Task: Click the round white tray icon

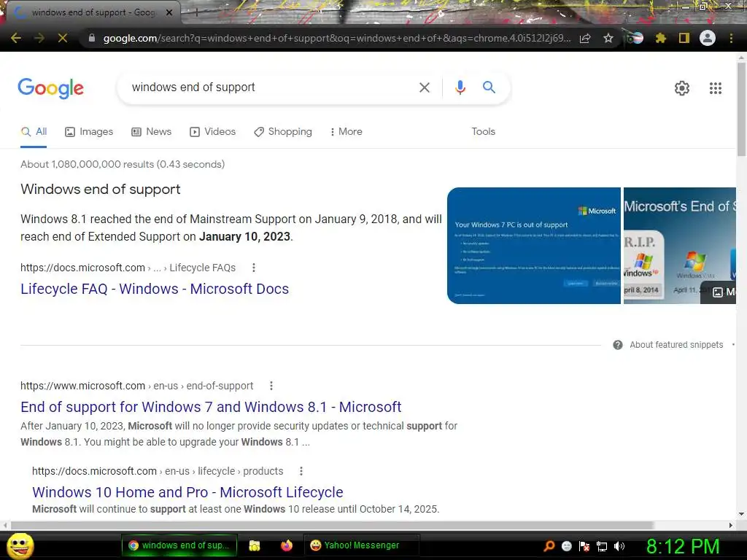Action: pos(566,546)
